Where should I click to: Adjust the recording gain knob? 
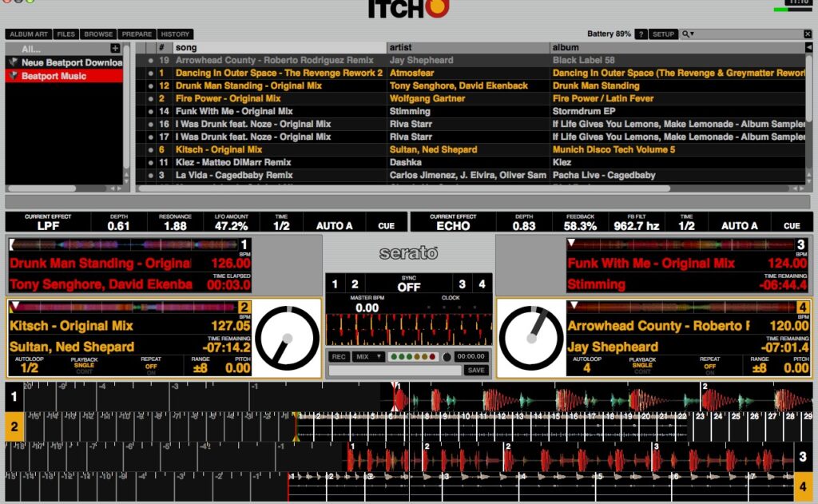[x=447, y=357]
